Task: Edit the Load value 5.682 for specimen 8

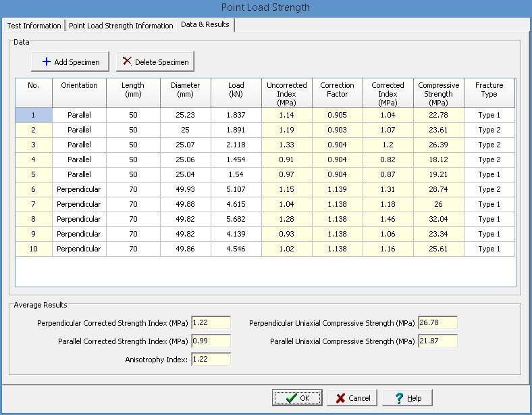Action: pyautogui.click(x=236, y=219)
